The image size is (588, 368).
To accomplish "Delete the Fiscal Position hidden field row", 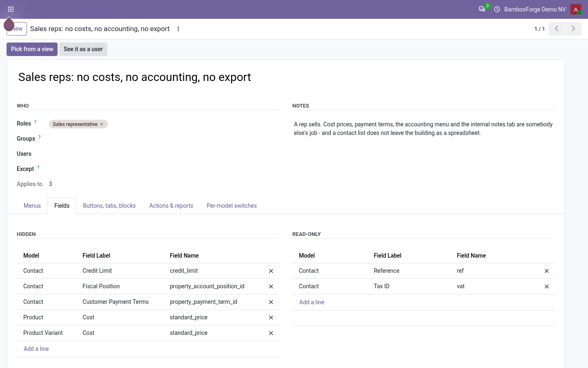I will coord(271,287).
